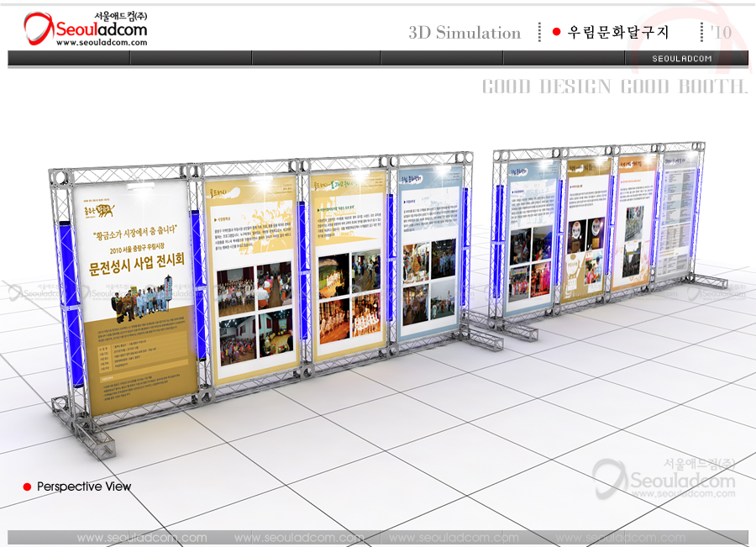The image size is (756, 547).
Task: Select the 문전성시 사업 전시회 poster
Action: click(134, 294)
